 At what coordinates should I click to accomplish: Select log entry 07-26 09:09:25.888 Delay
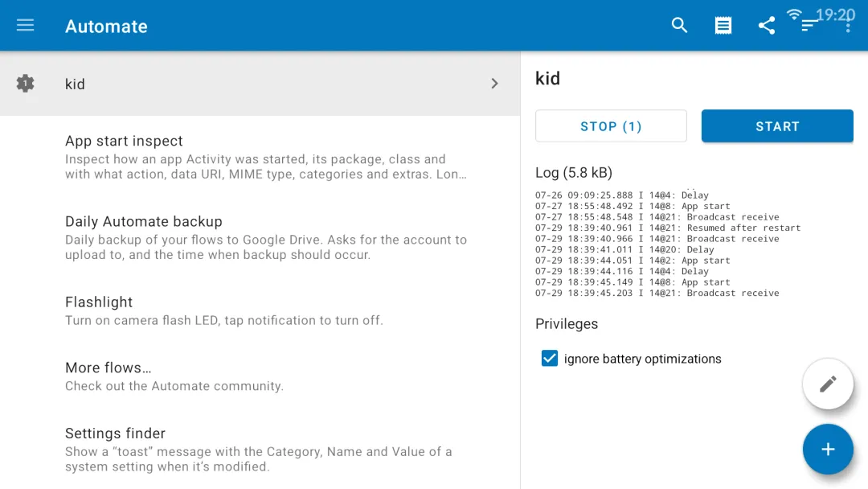coord(621,195)
